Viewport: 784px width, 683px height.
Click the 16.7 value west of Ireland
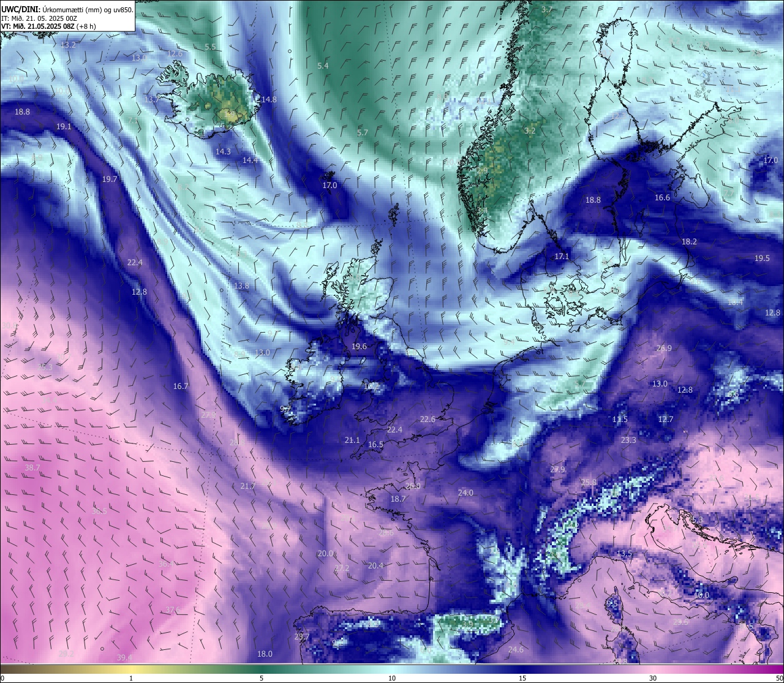coord(181,387)
